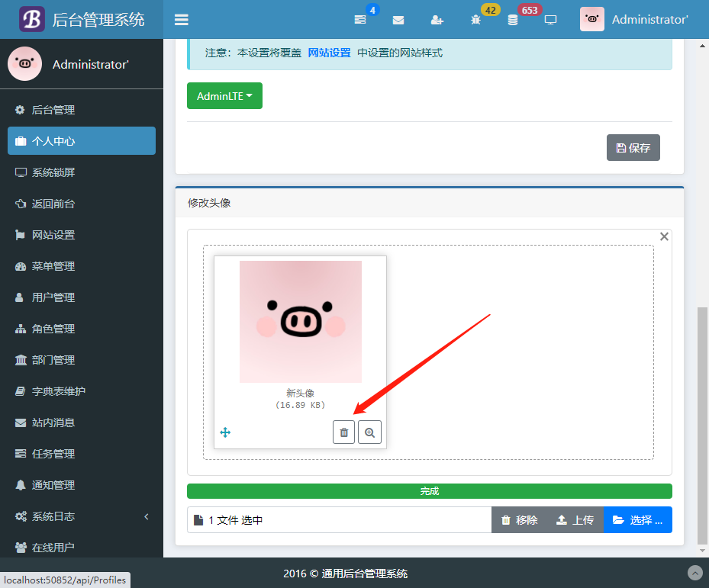Image resolution: width=709 pixels, height=588 pixels.
Task: Select 个人中心 menu item
Action: (x=82, y=141)
